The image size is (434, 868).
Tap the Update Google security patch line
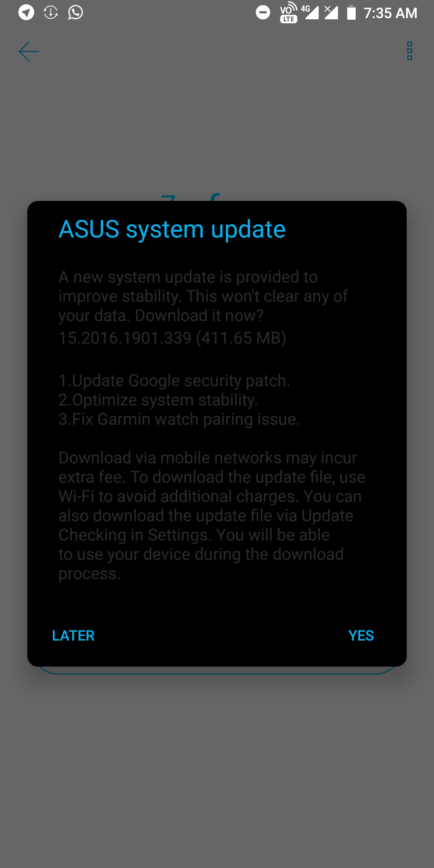pyautogui.click(x=174, y=381)
